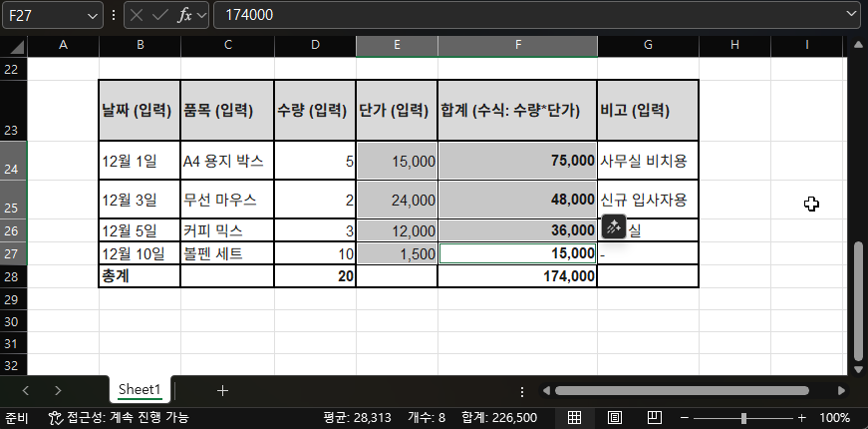Click next sheet navigation arrow
The height and width of the screenshot is (429, 868).
(58, 391)
